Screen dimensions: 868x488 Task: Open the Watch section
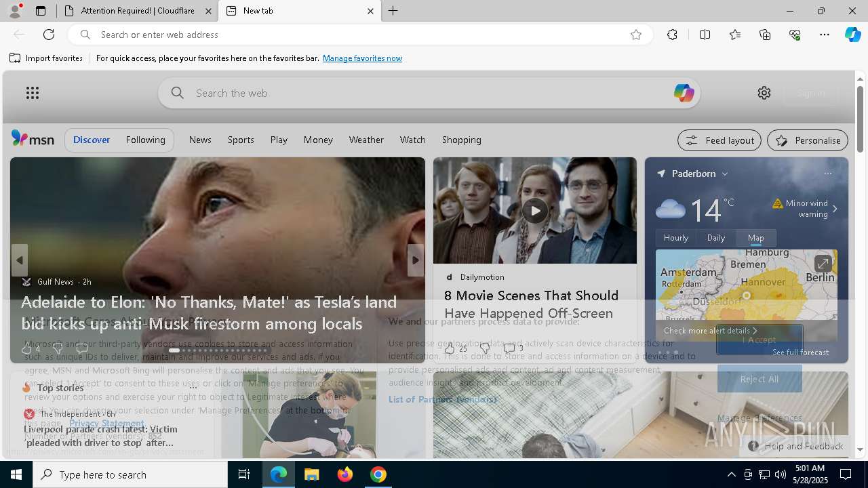point(412,140)
